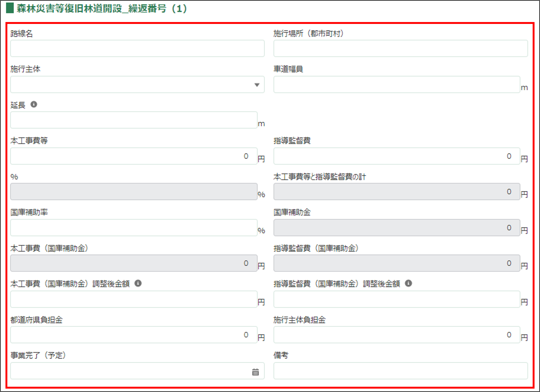Click 本工事費（国庫補助金）調整後金額 input box

coord(134,299)
